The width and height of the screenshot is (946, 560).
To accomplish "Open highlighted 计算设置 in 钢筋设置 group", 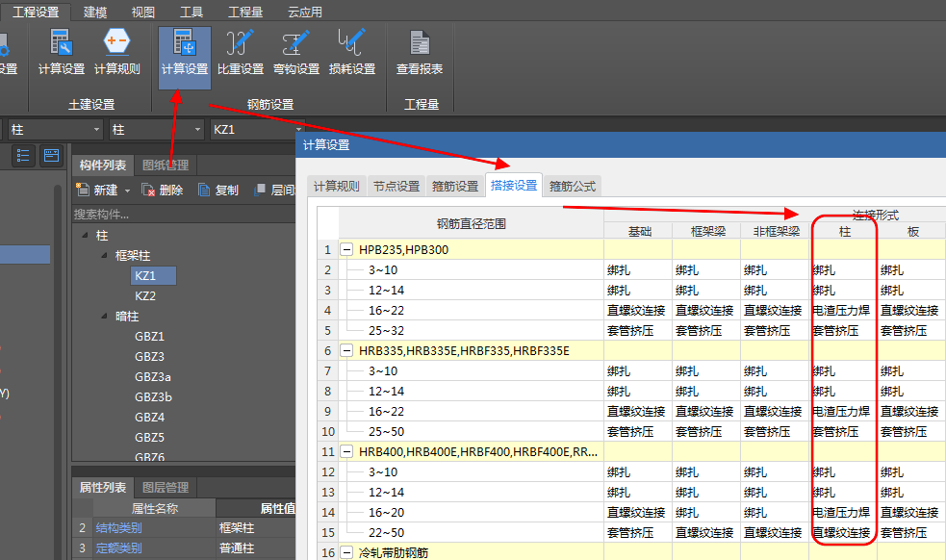I will pos(185,56).
